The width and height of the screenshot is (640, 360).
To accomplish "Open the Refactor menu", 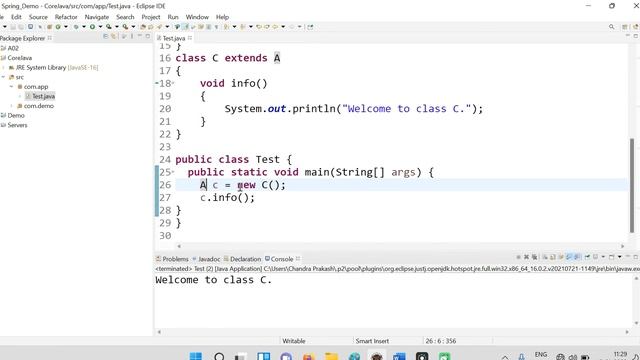I will 66,17.
